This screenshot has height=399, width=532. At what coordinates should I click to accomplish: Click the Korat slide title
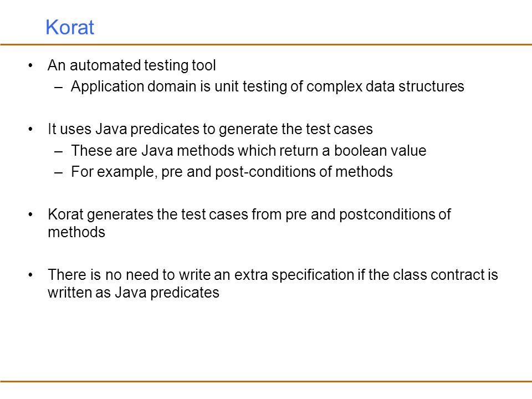pos(70,27)
